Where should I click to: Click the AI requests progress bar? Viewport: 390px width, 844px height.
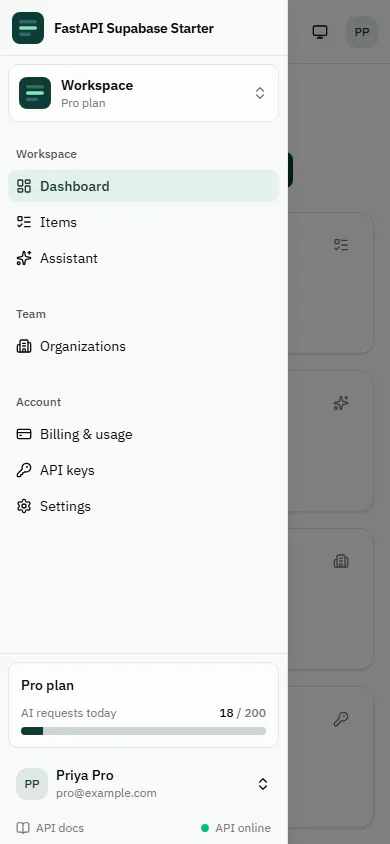point(144,731)
